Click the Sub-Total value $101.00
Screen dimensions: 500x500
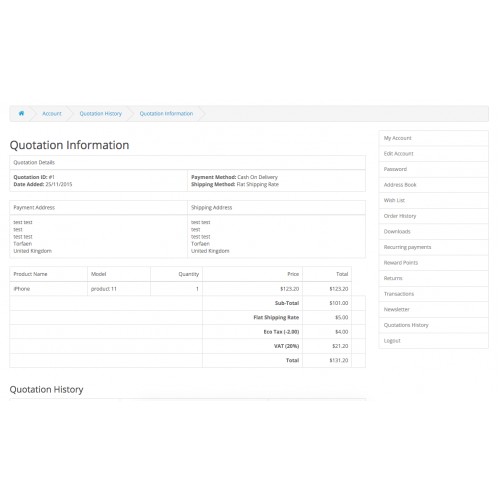339,303
